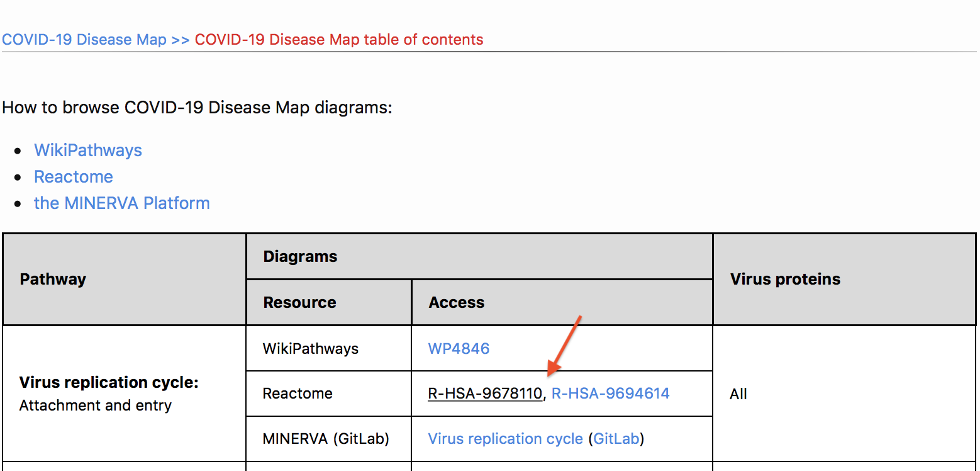This screenshot has height=471, width=980.
Task: Open the WikiPathways link in the bullet list
Action: [88, 150]
